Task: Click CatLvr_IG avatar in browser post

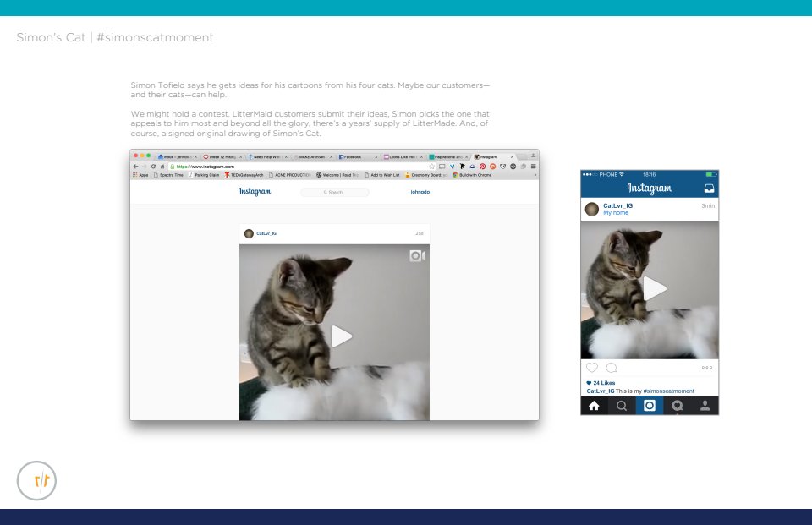Action: click(249, 233)
